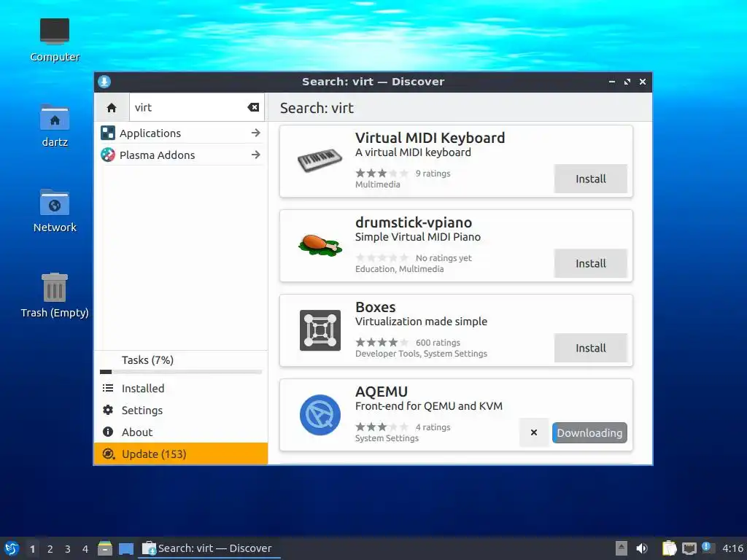The image size is (747, 560).
Task: Open the drumstick-vpiano app icon
Action: point(320,245)
